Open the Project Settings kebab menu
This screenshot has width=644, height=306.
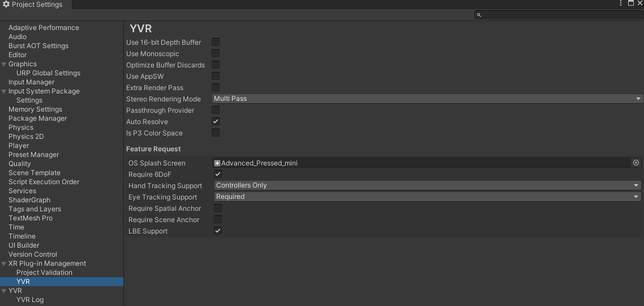pyautogui.click(x=621, y=3)
